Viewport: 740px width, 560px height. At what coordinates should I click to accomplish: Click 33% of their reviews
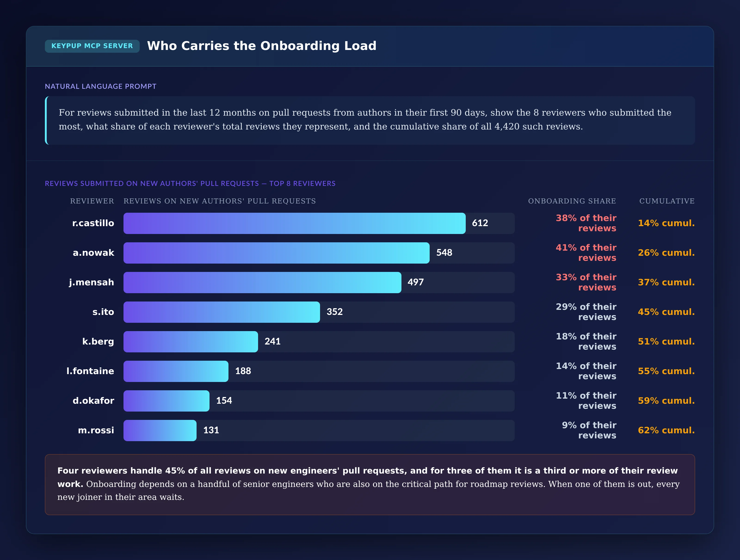[586, 282]
